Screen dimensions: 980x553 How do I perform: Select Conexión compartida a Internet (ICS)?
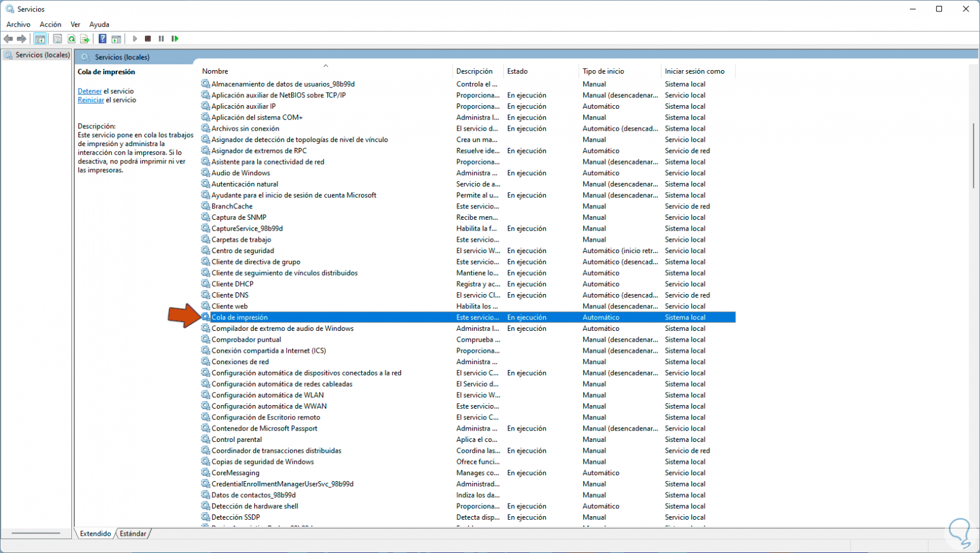(269, 350)
